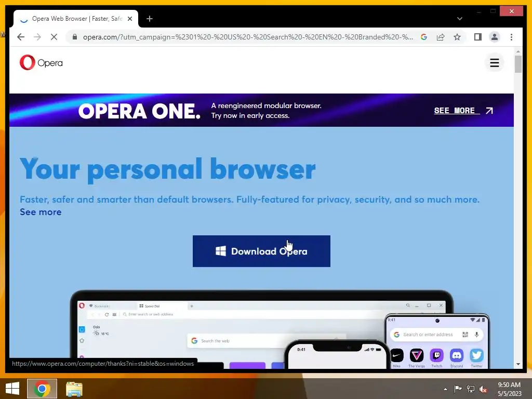Show hidden system tray icons

point(445,389)
